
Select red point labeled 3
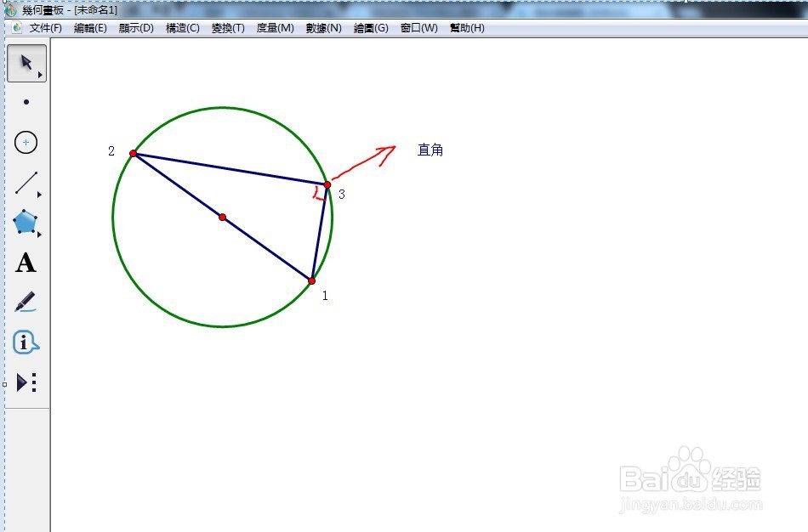pyautogui.click(x=327, y=184)
